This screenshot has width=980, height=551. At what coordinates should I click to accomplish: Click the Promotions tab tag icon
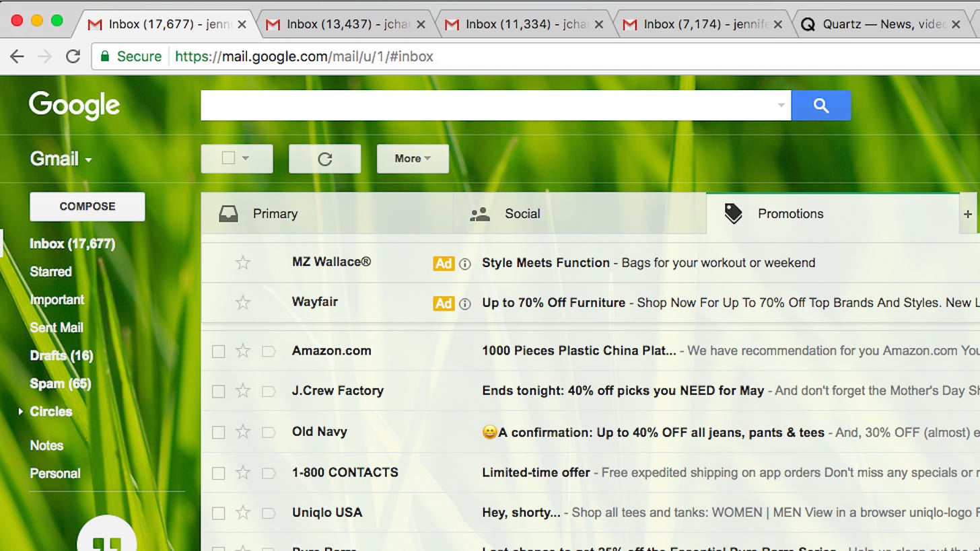(733, 214)
